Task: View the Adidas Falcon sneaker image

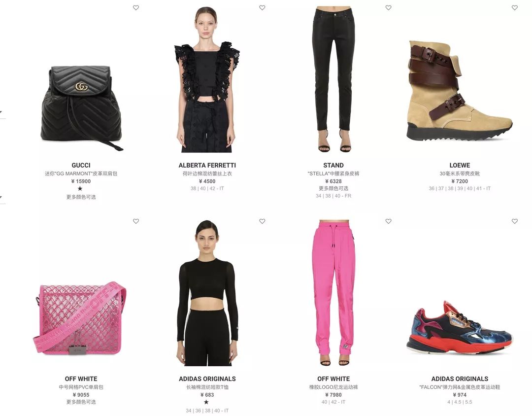Action: point(460,328)
